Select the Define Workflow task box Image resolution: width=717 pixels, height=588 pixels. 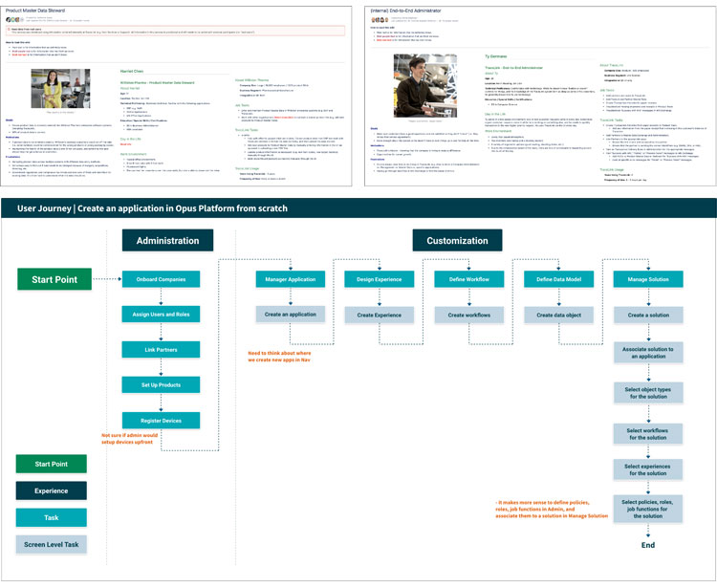click(468, 279)
